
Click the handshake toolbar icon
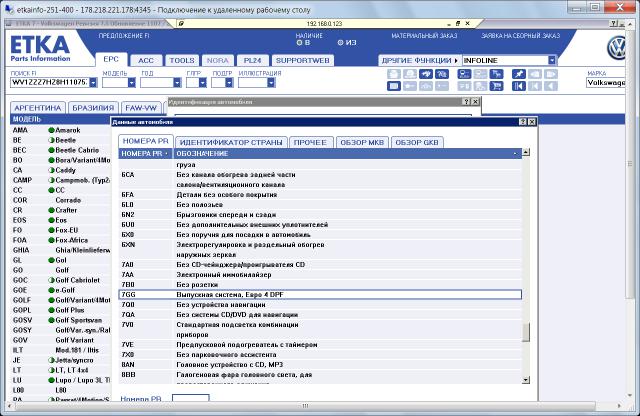click(426, 74)
